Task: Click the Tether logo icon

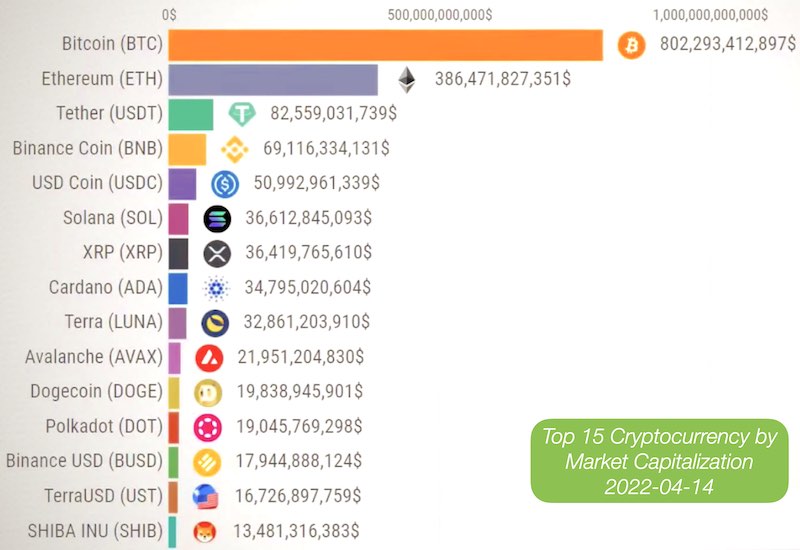Action: click(242, 114)
